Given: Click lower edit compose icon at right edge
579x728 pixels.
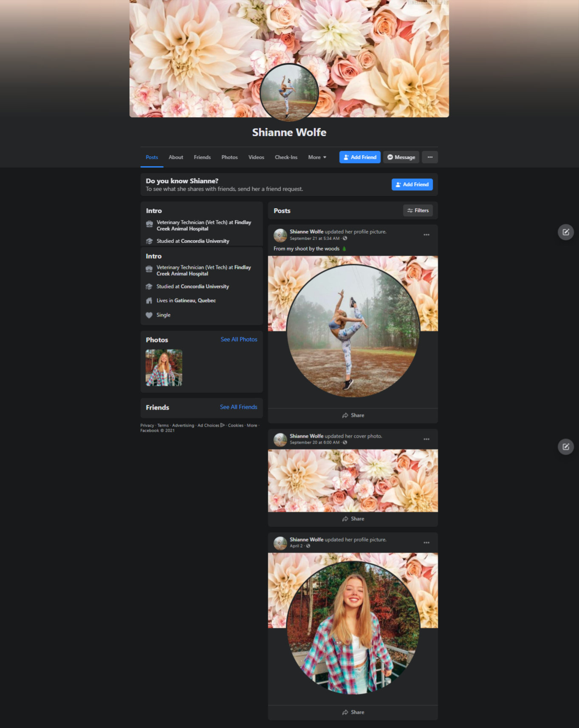Looking at the screenshot, I should point(566,447).
